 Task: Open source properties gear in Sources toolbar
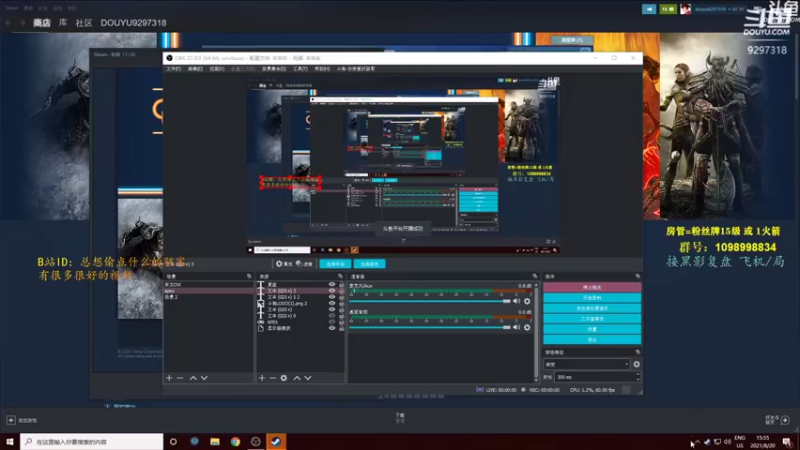[284, 378]
